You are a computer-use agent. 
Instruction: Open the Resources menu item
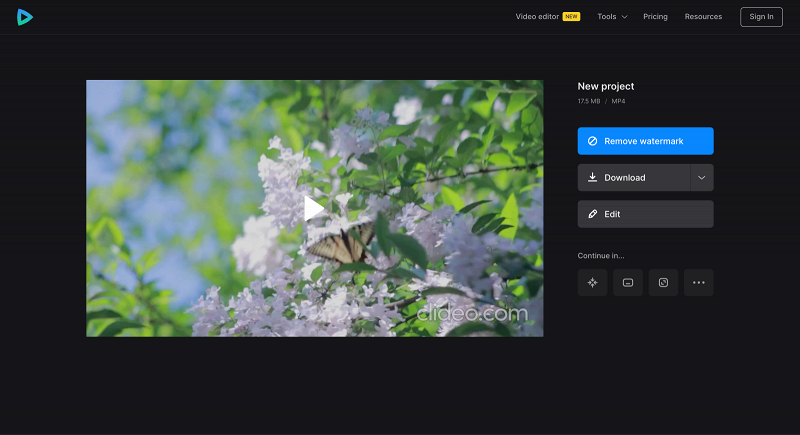pyautogui.click(x=703, y=16)
